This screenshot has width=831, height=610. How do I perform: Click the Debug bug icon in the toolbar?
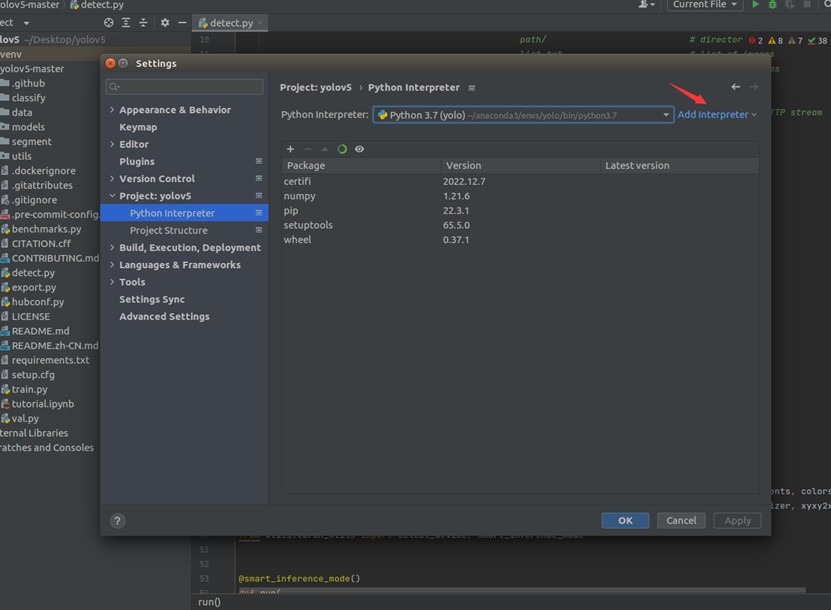pyautogui.click(x=772, y=4)
